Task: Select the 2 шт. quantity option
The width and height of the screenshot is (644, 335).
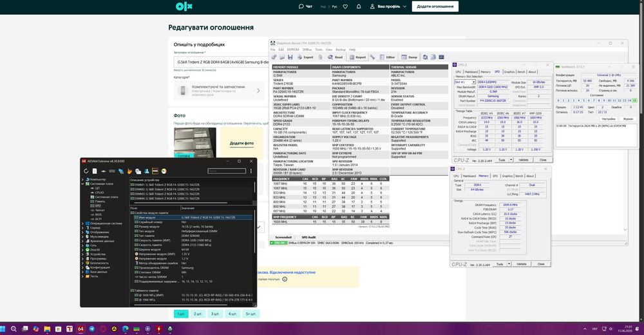Action: [198, 314]
